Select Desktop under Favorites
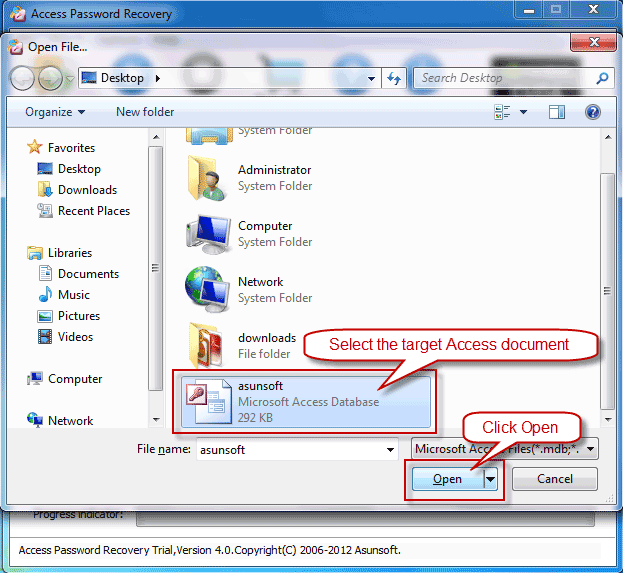Screen dimensions: 623x573 pyautogui.click(x=69, y=169)
